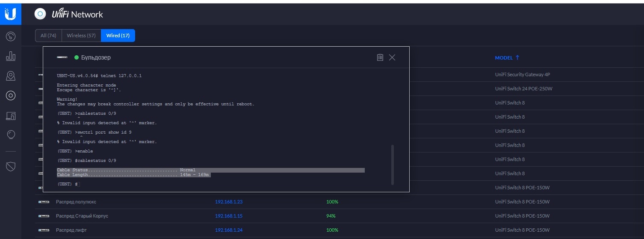Screen dimensions: 644x239
Task: Click the UniFi Security Gateway 4P model cell
Action: pos(522,75)
